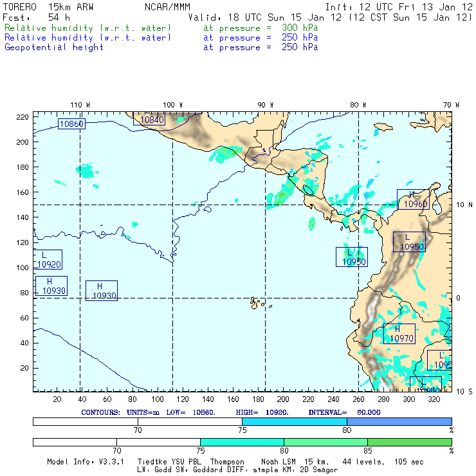The height and width of the screenshot is (476, 476).
Task: Click the 300 hPa pressure value
Action: (300, 28)
